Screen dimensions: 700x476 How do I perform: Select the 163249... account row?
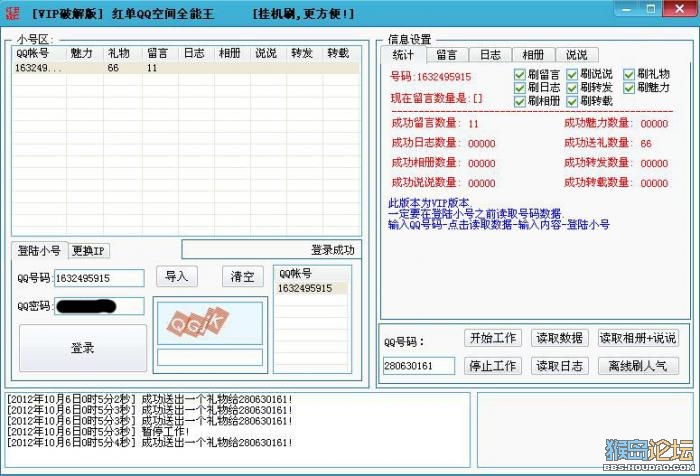pos(186,68)
